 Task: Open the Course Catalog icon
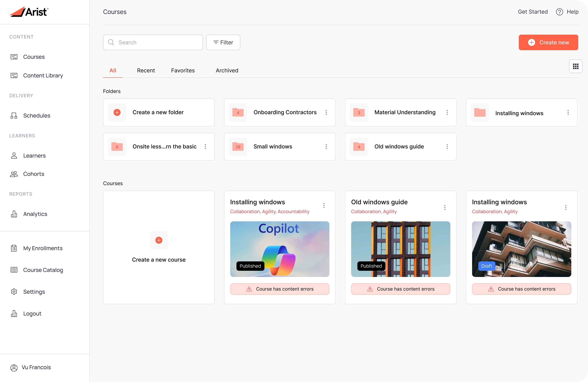(x=14, y=270)
